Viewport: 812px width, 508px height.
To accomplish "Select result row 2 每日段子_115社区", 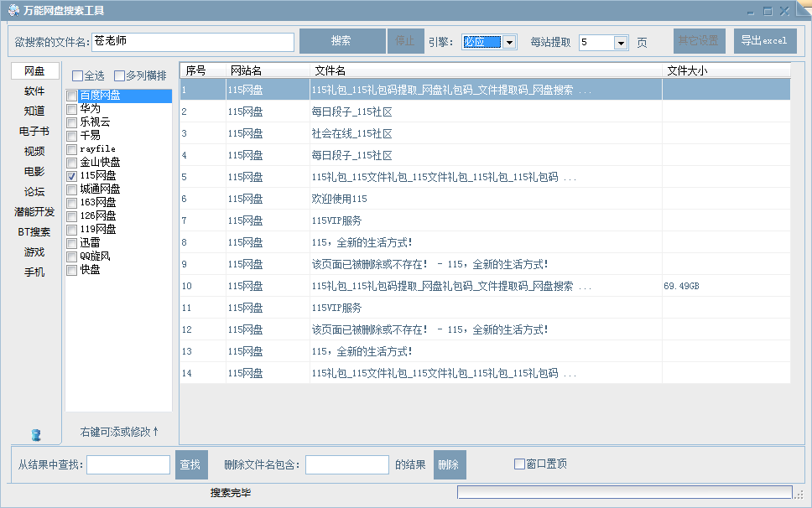I will tap(485, 111).
